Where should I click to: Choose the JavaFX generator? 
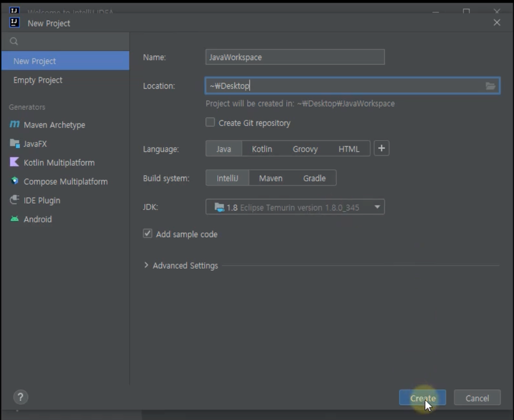35,144
